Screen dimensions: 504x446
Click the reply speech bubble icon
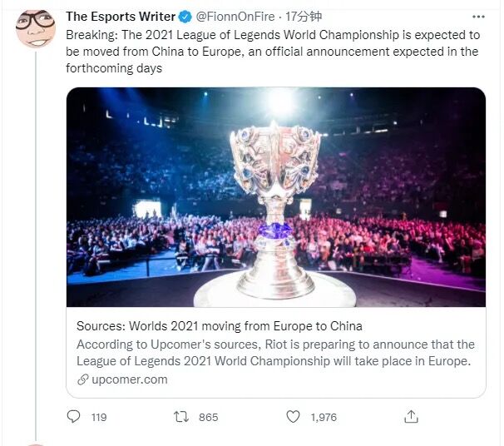click(x=74, y=417)
